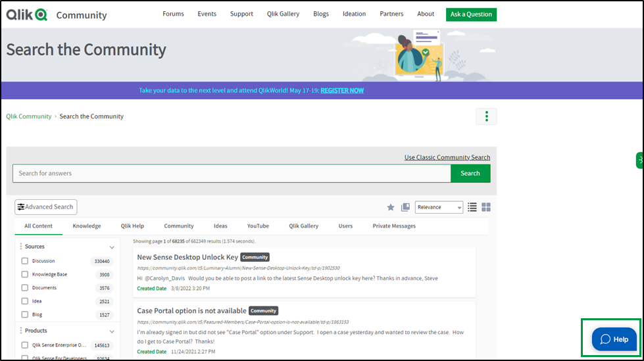Select the YouTube tab
The height and width of the screenshot is (361, 644).
258,226
